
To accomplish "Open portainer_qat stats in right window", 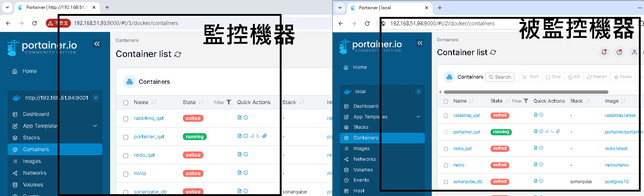I will [x=547, y=131].
